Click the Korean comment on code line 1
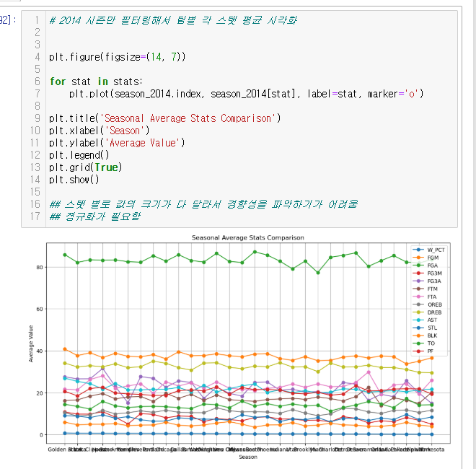Viewport: 476px width, 469px height. tap(173, 20)
